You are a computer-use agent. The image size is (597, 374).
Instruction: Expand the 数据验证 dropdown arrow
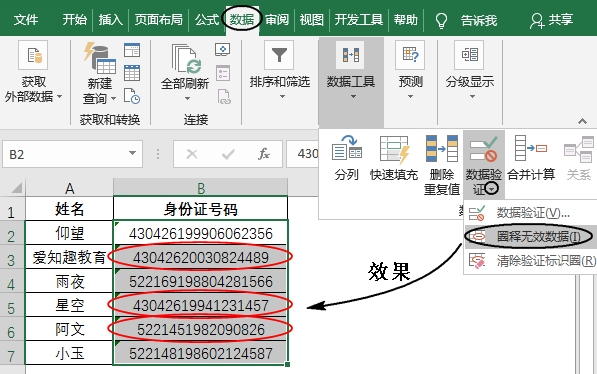tap(492, 189)
